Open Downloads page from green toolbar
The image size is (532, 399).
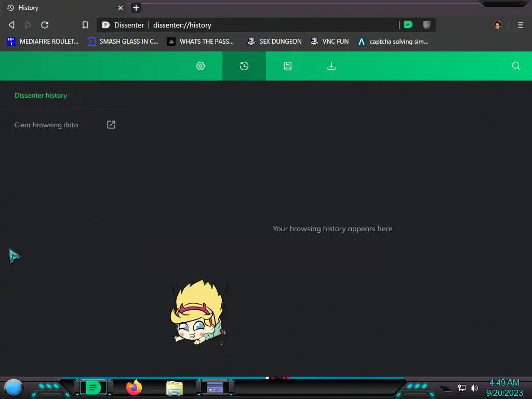pos(331,66)
